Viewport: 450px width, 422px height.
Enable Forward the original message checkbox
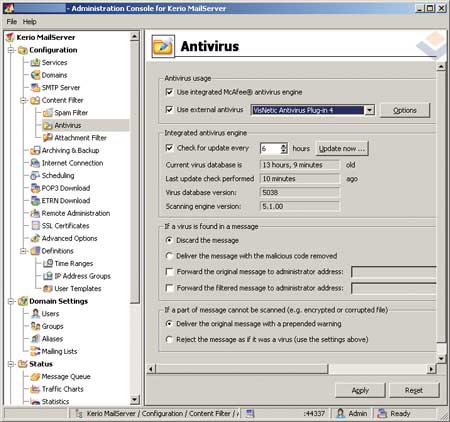tap(169, 272)
